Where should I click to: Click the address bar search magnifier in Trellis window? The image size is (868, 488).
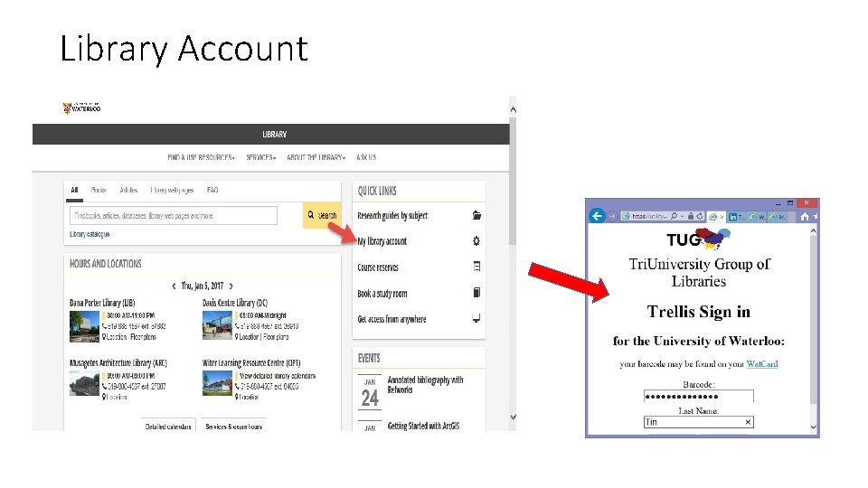[674, 216]
